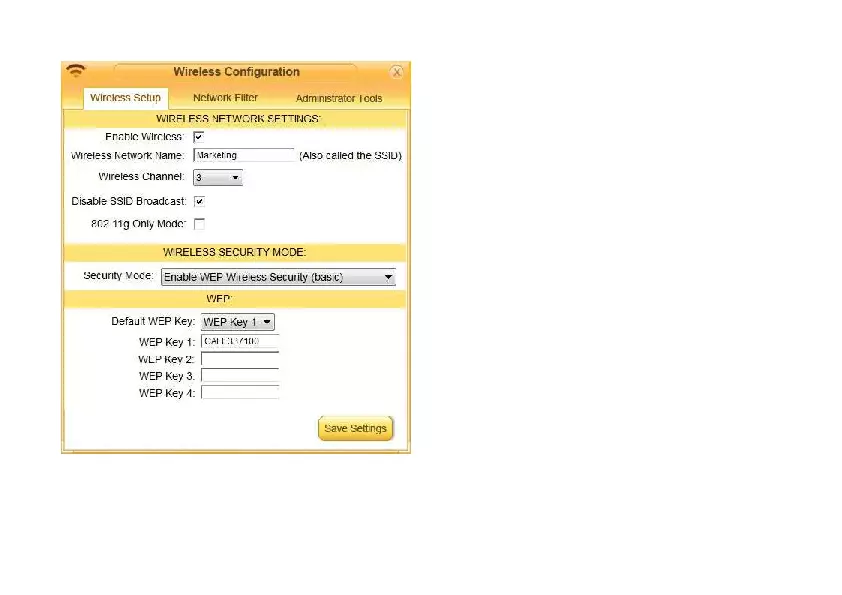Select the Wireless Setup tab
This screenshot has width=842, height=595.
pos(125,98)
